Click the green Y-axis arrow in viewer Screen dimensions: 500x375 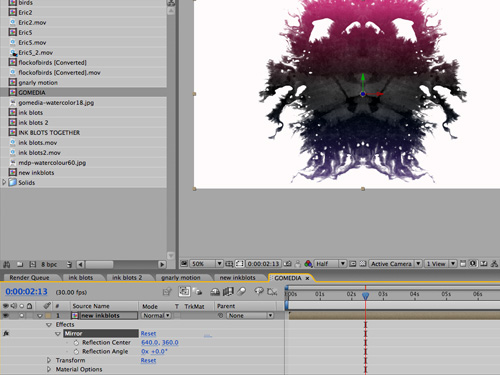(x=363, y=78)
